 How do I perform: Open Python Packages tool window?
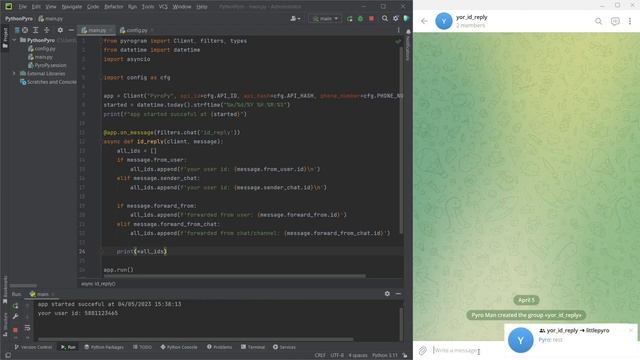104,347
